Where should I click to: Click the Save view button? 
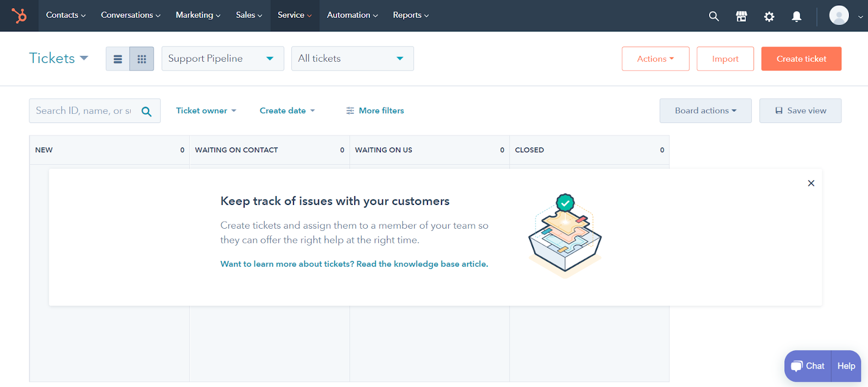801,111
